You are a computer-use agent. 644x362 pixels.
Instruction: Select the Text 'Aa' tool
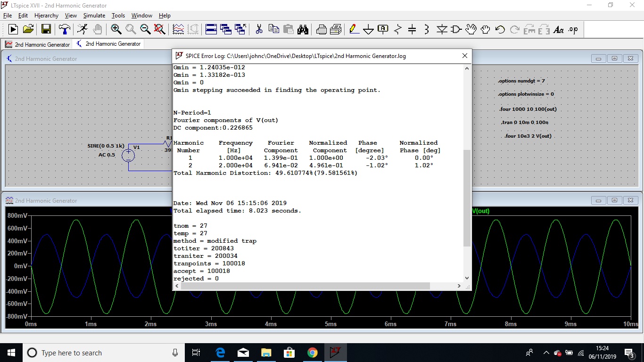coord(559,29)
